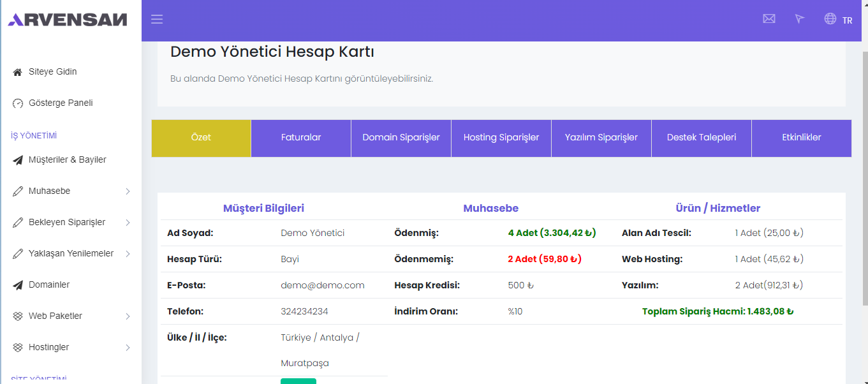Click Web Hosting value 1 Adet (45,62 ₺)
868x384 pixels.
pos(769,259)
